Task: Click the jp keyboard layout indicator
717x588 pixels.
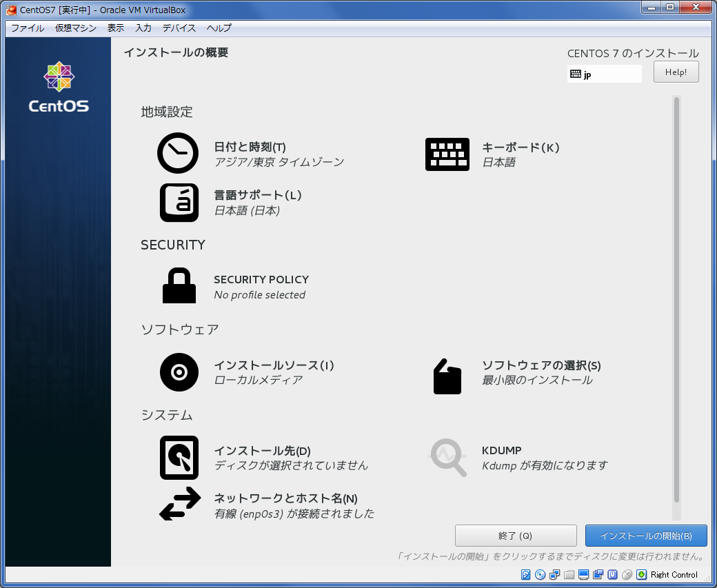Action: click(x=604, y=74)
